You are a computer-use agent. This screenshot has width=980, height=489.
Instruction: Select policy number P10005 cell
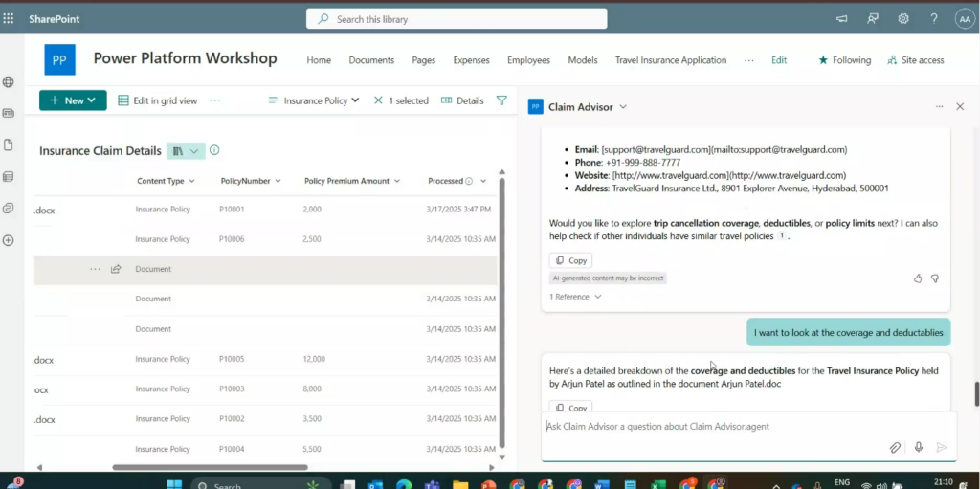point(232,359)
